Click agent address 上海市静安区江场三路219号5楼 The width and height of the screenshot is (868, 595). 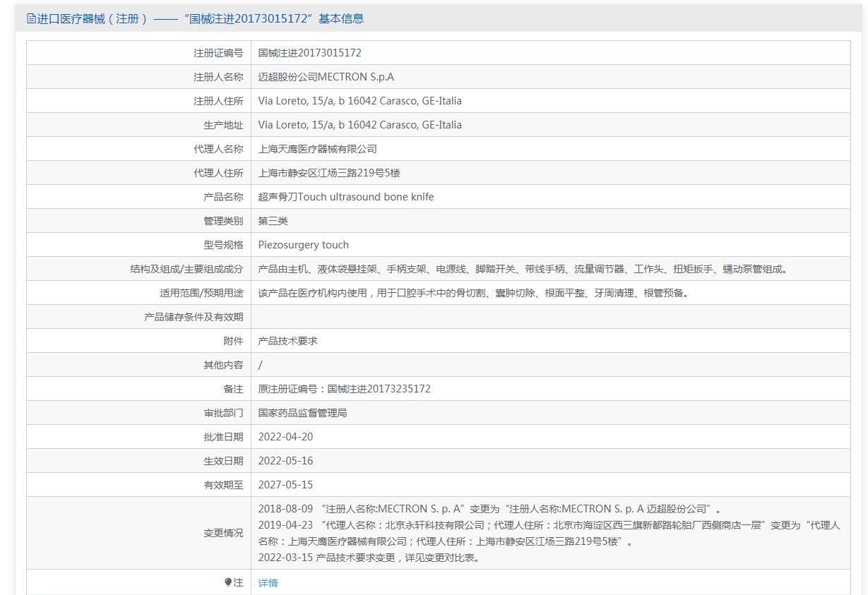click(x=329, y=173)
